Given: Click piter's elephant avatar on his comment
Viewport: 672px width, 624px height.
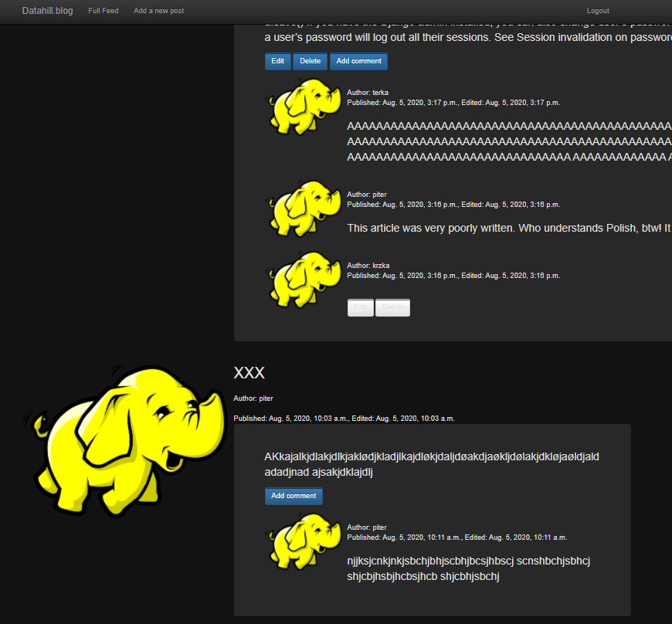Looking at the screenshot, I should [304, 208].
